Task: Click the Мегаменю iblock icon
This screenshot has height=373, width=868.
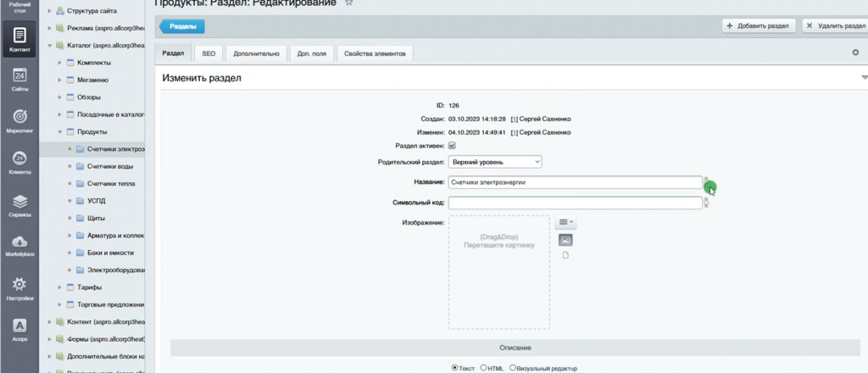Action: click(70, 81)
